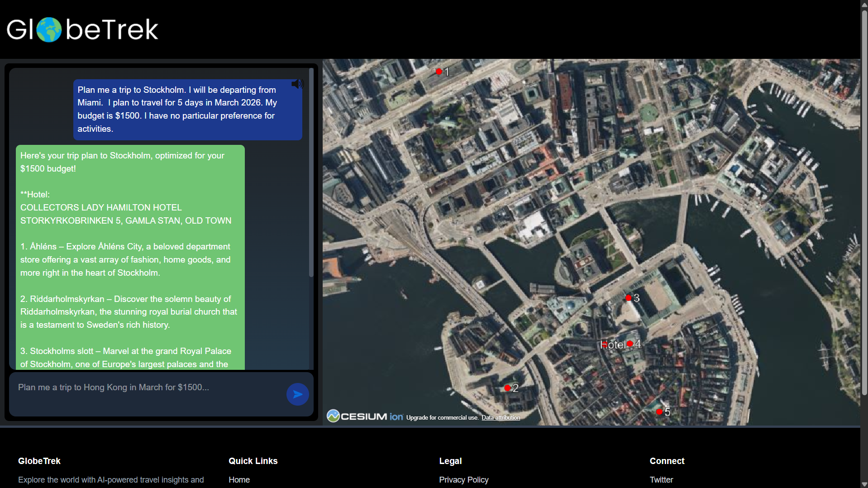Play audio with the speaker icon

pos(297,84)
